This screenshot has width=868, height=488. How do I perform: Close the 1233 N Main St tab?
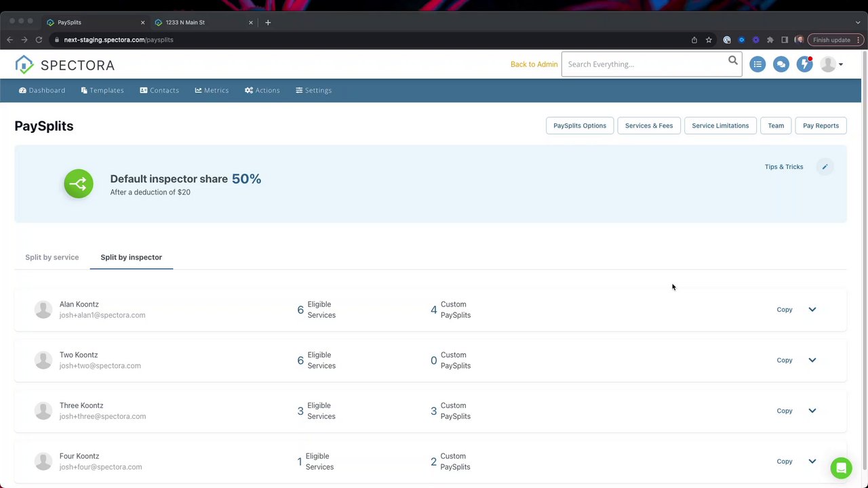[251, 22]
